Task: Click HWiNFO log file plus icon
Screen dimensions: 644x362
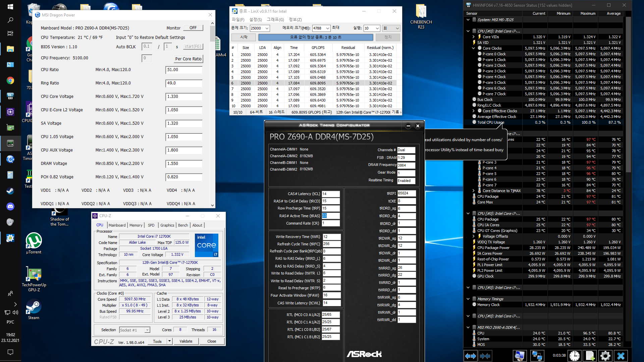Action: 590,356
